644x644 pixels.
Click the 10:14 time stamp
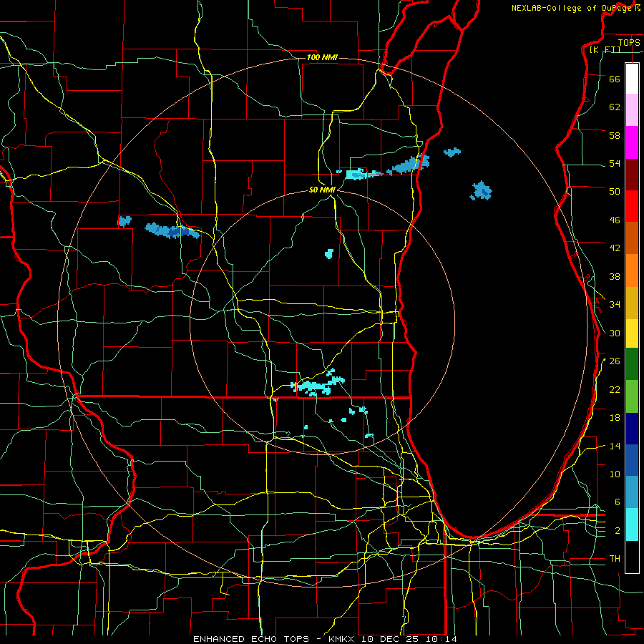pos(443,639)
